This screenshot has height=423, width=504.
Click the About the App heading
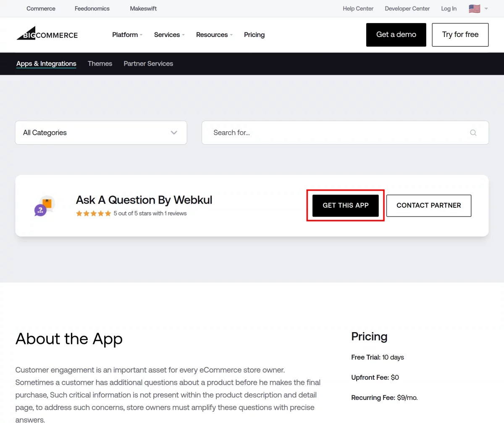(69, 339)
